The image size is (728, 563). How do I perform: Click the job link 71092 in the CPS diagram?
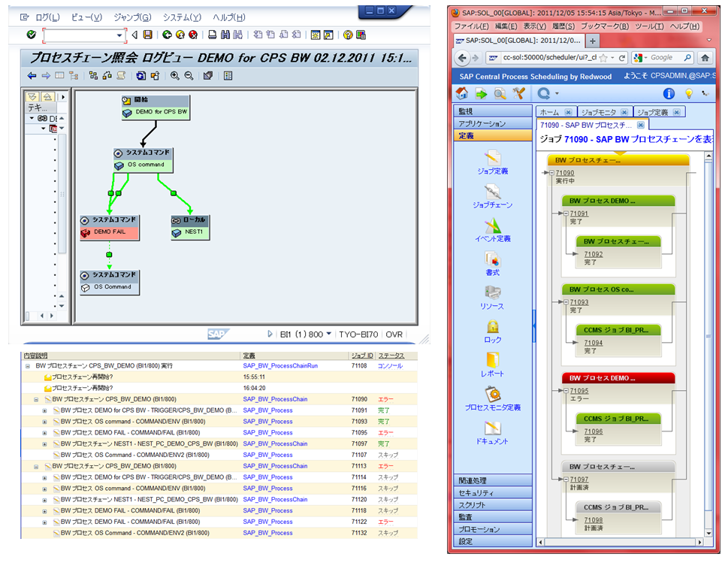594,254
